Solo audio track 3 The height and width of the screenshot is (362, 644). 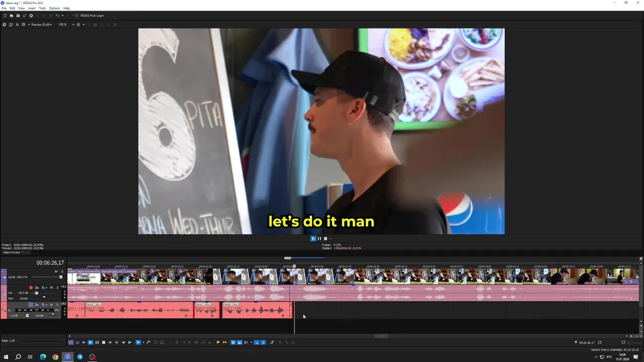point(57,305)
